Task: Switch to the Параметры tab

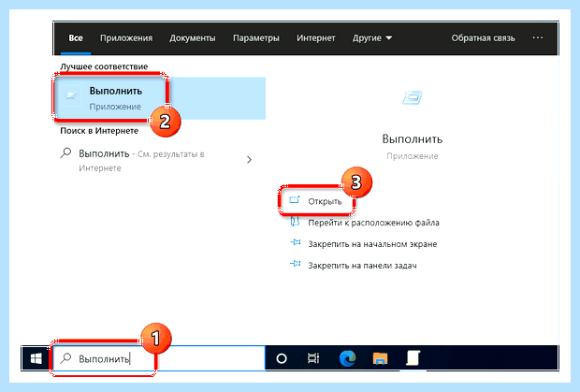Action: click(256, 38)
